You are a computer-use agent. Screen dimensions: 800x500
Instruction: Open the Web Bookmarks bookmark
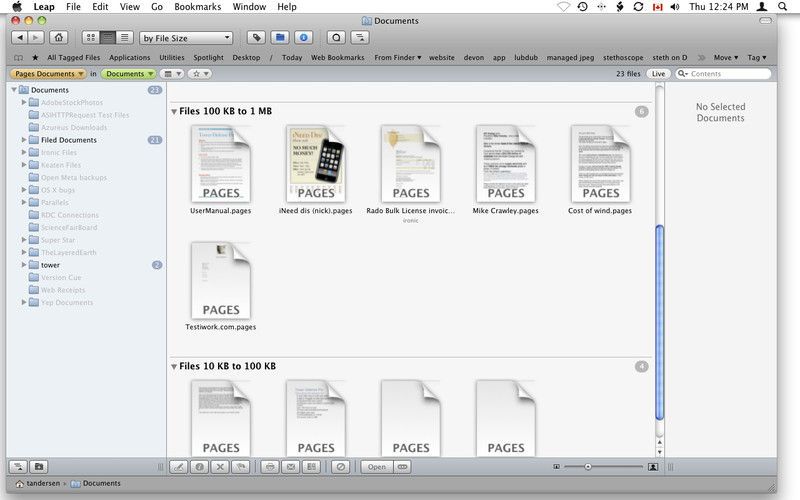[x=338, y=58]
